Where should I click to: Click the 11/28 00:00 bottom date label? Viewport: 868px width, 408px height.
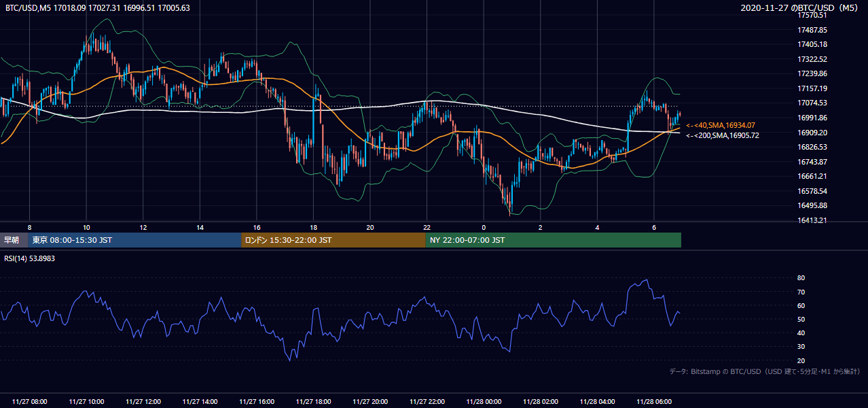[484, 401]
